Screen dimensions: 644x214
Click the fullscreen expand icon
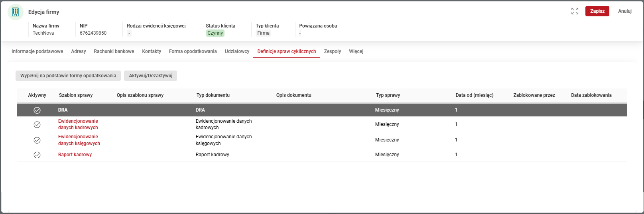pos(575,11)
